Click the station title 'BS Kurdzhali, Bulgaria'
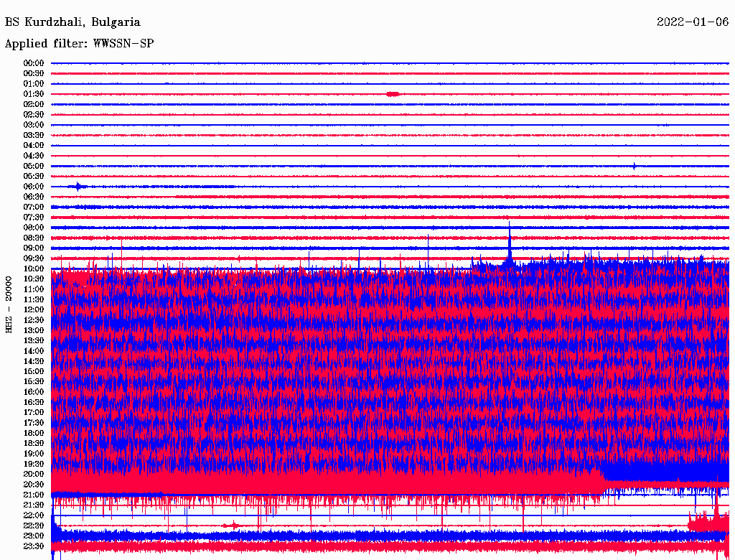The height and width of the screenshot is (560, 735). (x=72, y=22)
